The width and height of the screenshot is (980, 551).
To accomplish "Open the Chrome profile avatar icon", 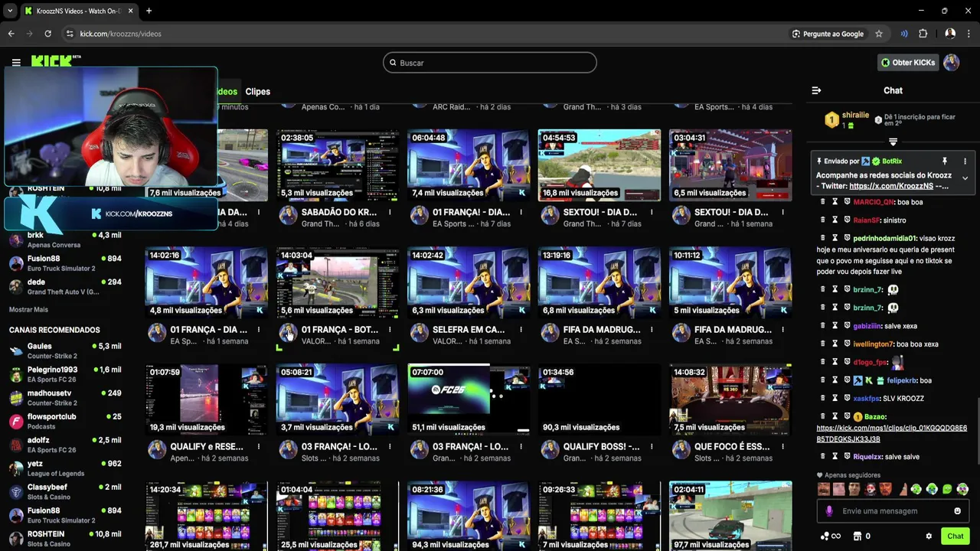I will (x=950, y=34).
